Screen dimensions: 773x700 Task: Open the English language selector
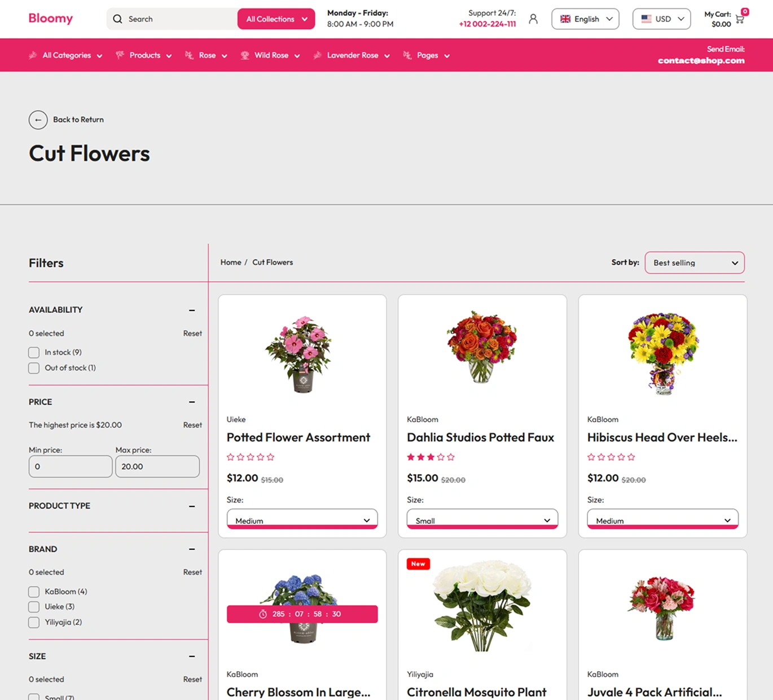point(585,19)
